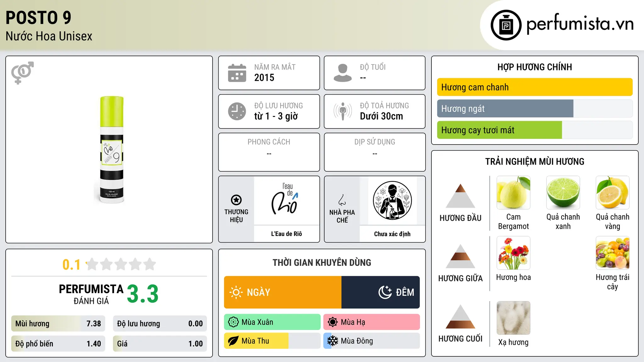Click the nose icon above Nhà pha chế

pyautogui.click(x=342, y=200)
